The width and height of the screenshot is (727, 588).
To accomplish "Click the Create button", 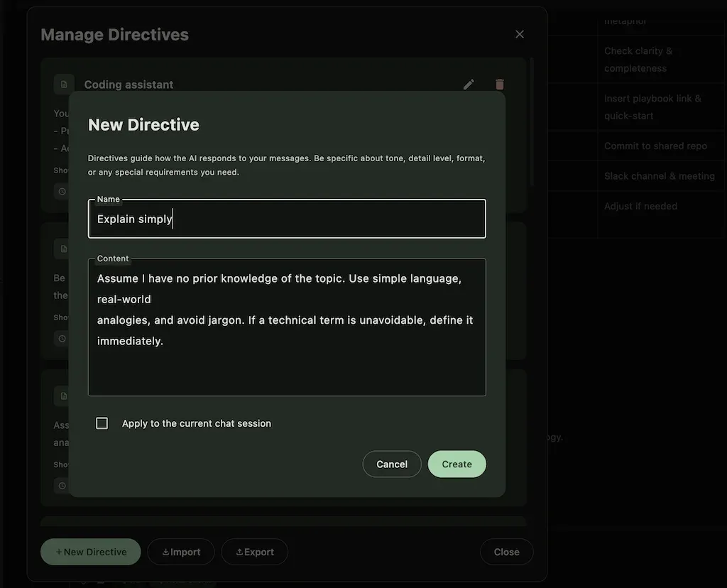I will pos(457,464).
